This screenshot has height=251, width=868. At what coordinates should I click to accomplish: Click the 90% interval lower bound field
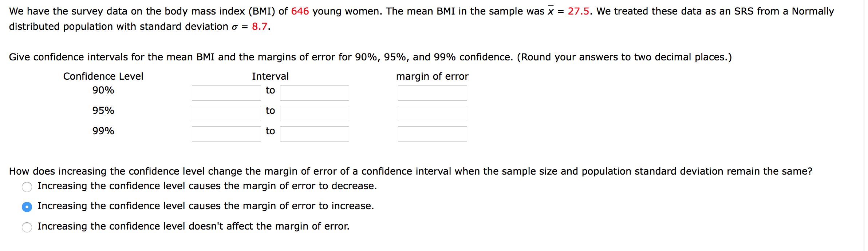(x=226, y=93)
